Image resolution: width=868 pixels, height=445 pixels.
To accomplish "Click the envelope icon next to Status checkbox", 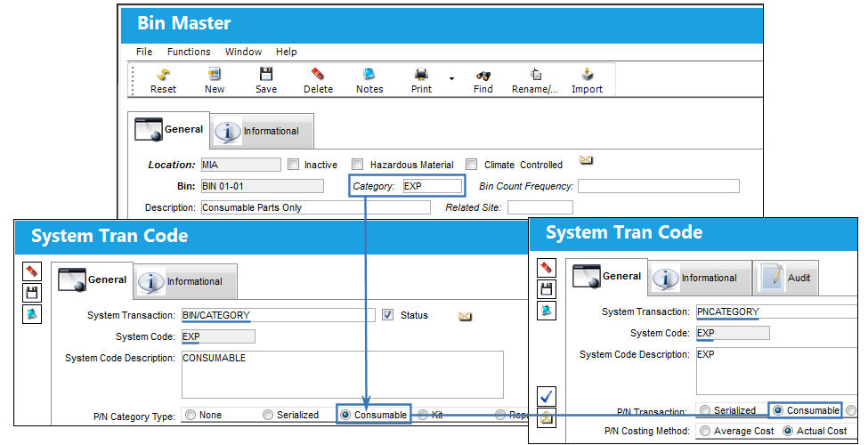I will 465,316.
